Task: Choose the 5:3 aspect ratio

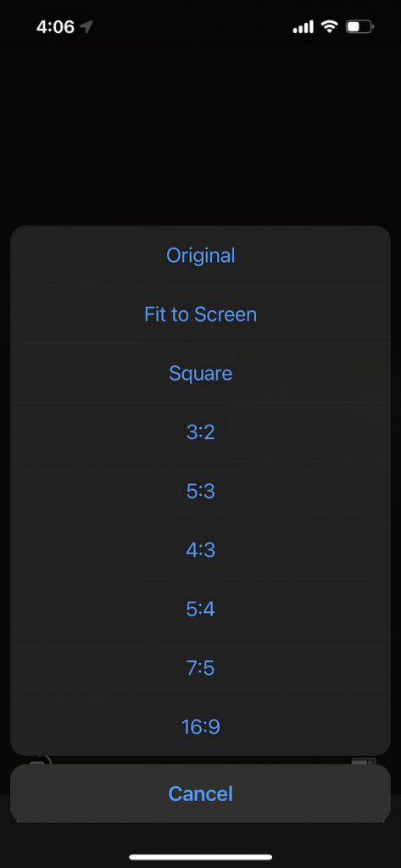Action: pos(200,491)
